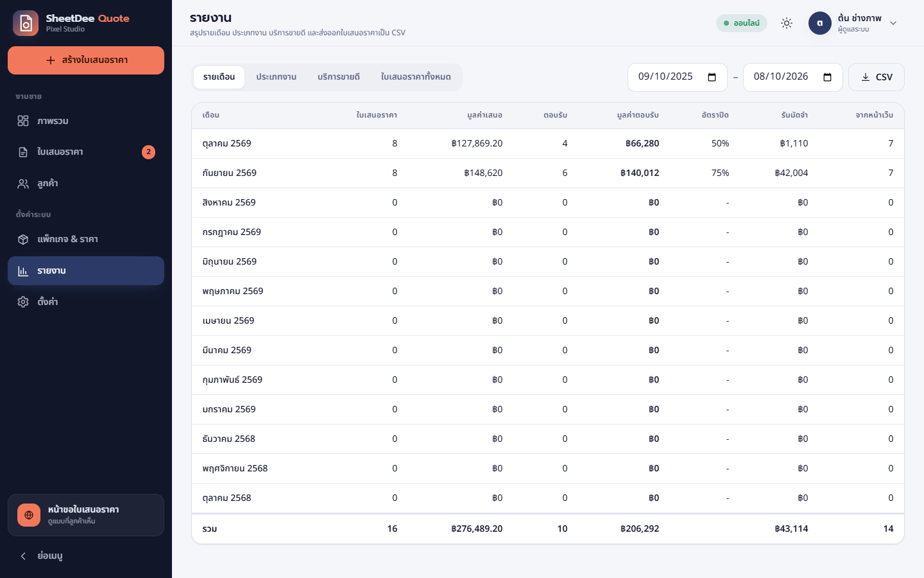Click the 08/10/2026 end date field
Image resolution: width=924 pixels, height=578 pixels.
pos(792,77)
